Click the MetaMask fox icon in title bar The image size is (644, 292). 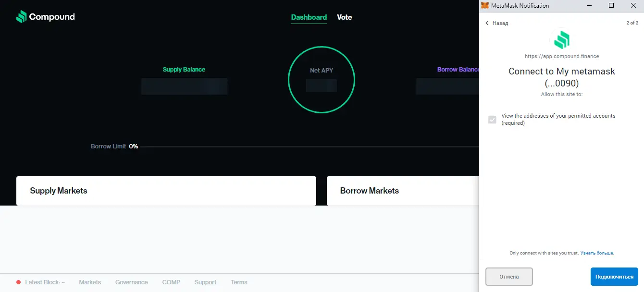click(x=485, y=5)
